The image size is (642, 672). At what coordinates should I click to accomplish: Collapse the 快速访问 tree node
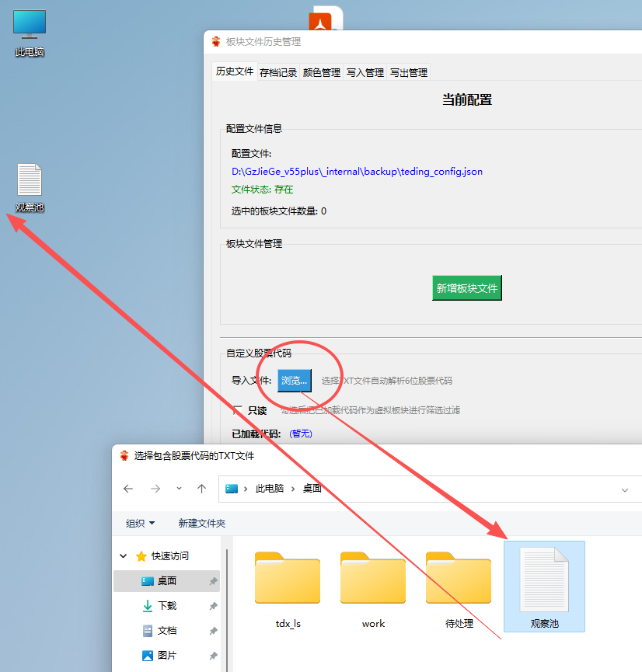(x=124, y=556)
